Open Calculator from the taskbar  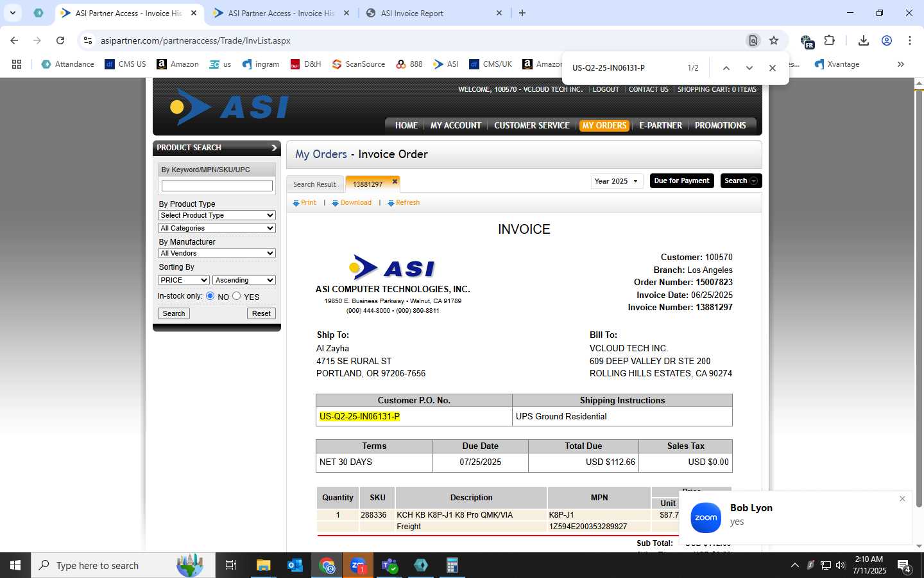(452, 565)
